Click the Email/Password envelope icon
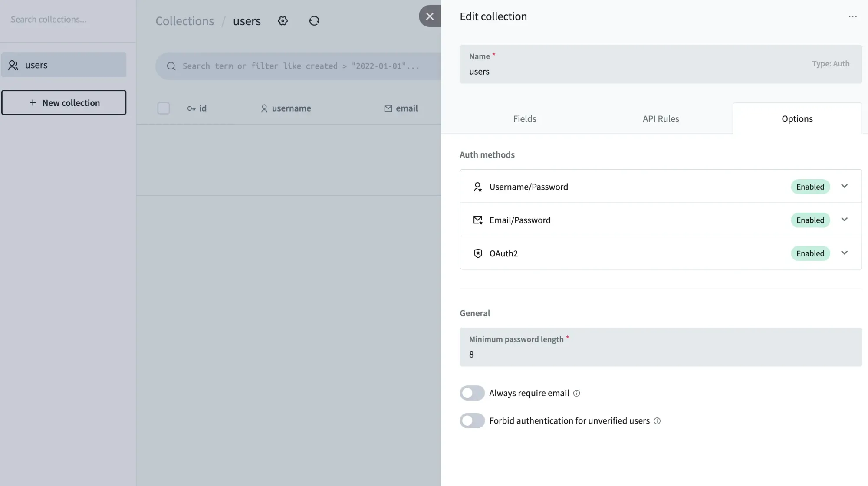The width and height of the screenshot is (868, 486). click(x=478, y=220)
